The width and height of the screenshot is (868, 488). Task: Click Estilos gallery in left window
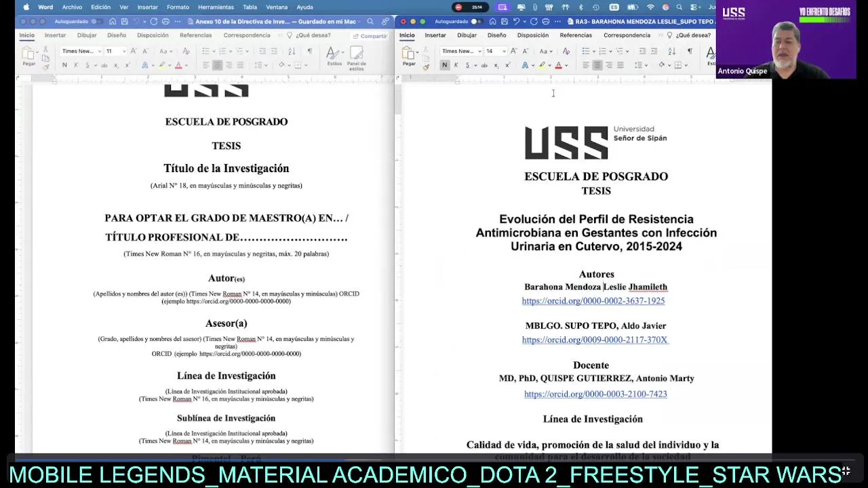click(x=333, y=54)
